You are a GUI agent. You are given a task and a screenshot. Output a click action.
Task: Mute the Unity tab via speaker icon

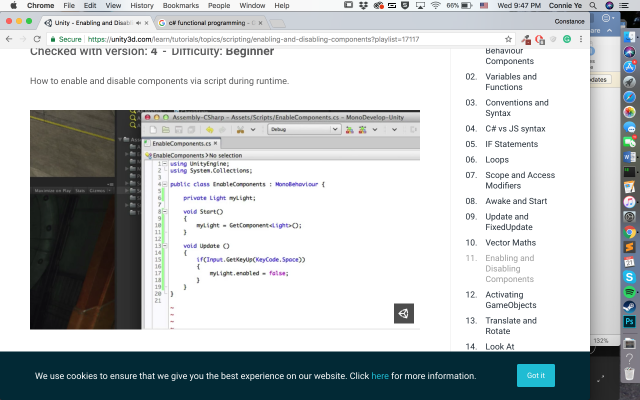coord(138,23)
